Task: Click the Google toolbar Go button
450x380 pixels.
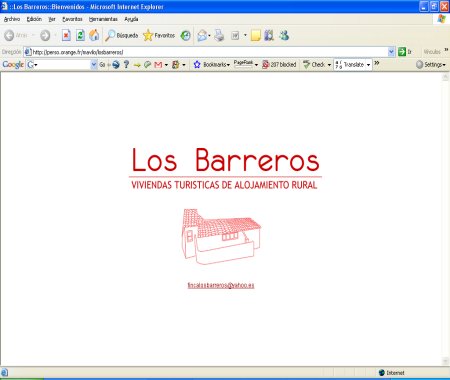Action: [102, 64]
